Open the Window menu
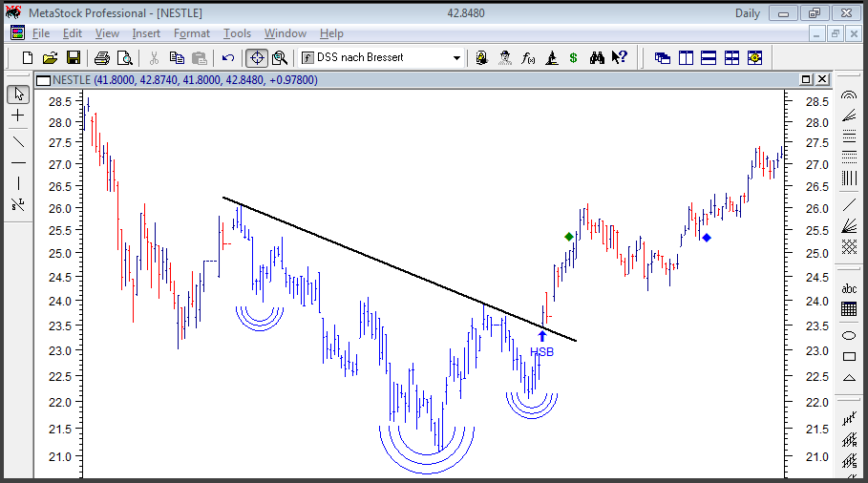Image resolution: width=868 pixels, height=483 pixels. click(286, 33)
